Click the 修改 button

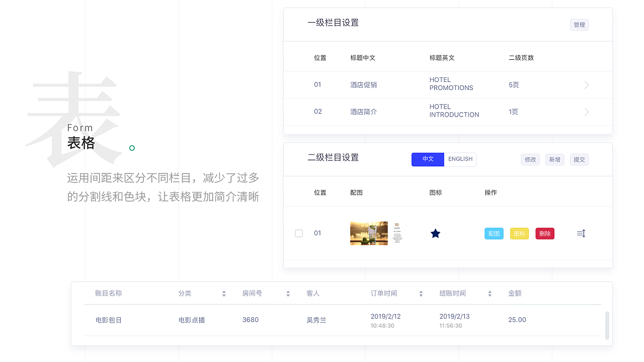(x=530, y=159)
